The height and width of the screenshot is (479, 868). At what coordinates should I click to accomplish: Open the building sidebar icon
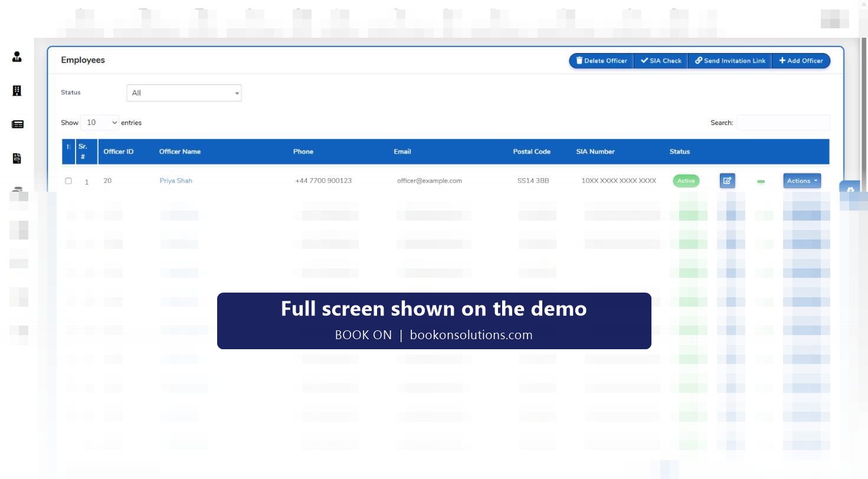point(17,91)
